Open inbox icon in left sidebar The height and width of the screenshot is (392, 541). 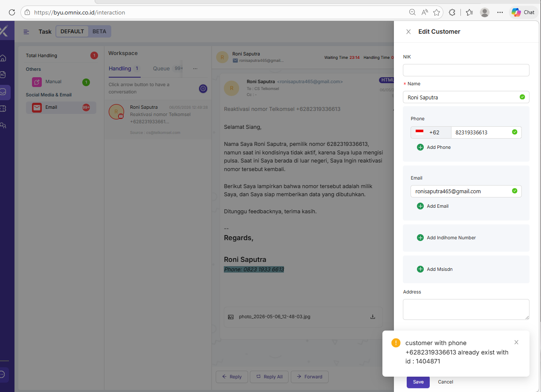3,92
